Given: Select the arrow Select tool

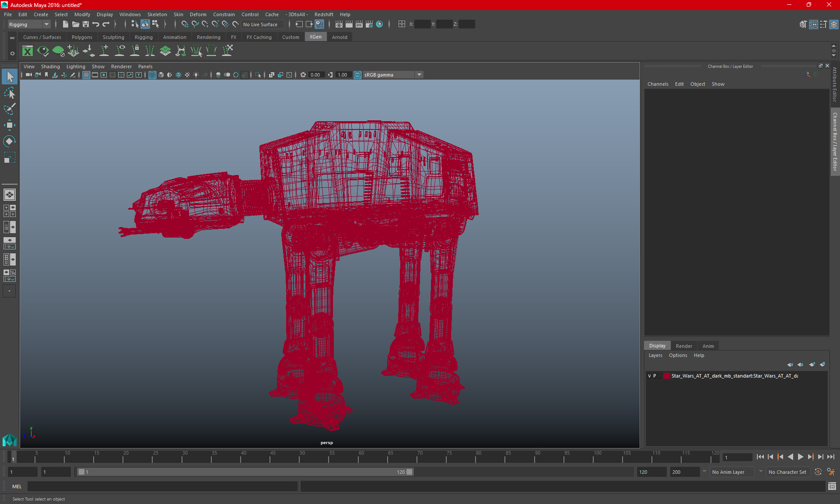Looking at the screenshot, I should click(x=9, y=77).
